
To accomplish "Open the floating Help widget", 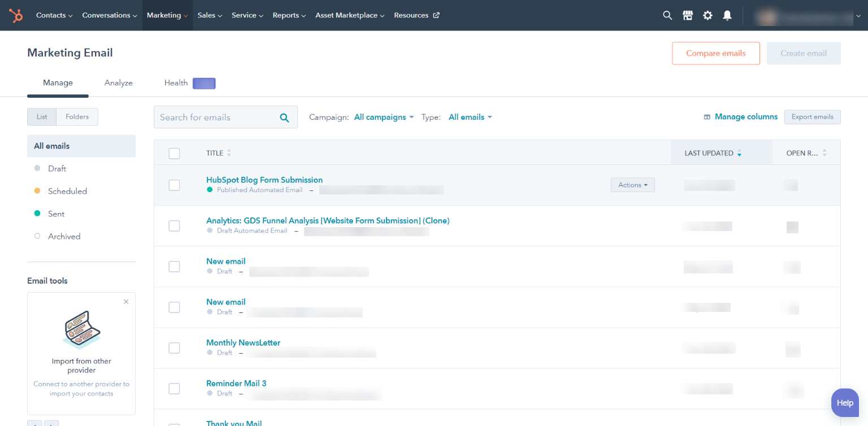I will [x=844, y=402].
